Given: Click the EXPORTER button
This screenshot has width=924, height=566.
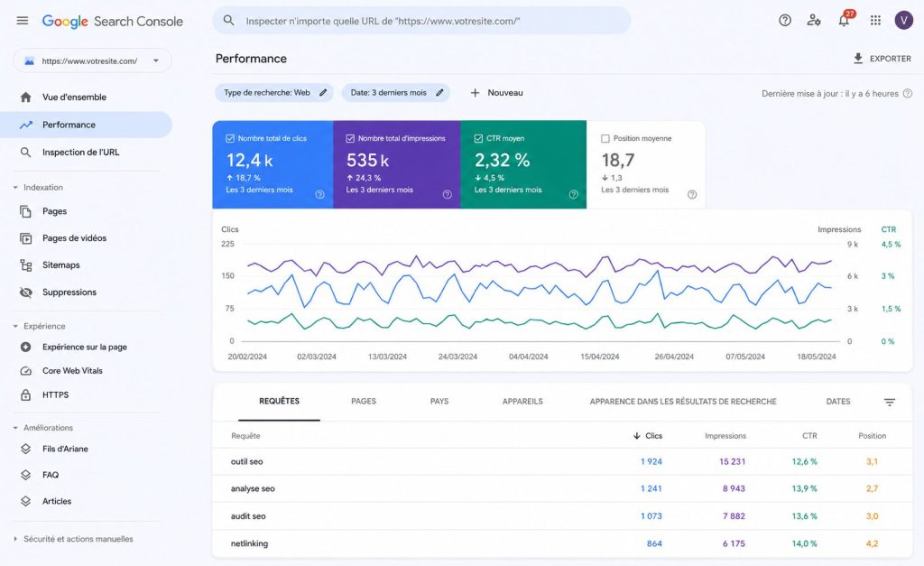Looking at the screenshot, I should [882, 59].
